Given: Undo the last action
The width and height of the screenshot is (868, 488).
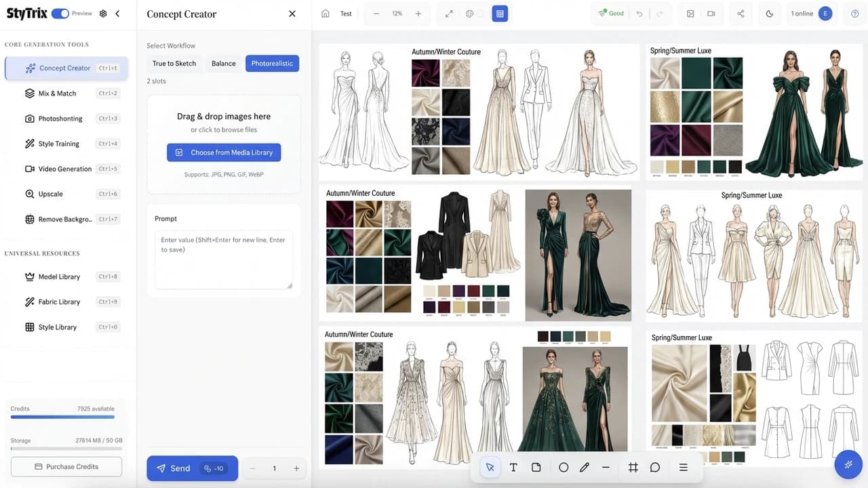Looking at the screenshot, I should coord(638,13).
